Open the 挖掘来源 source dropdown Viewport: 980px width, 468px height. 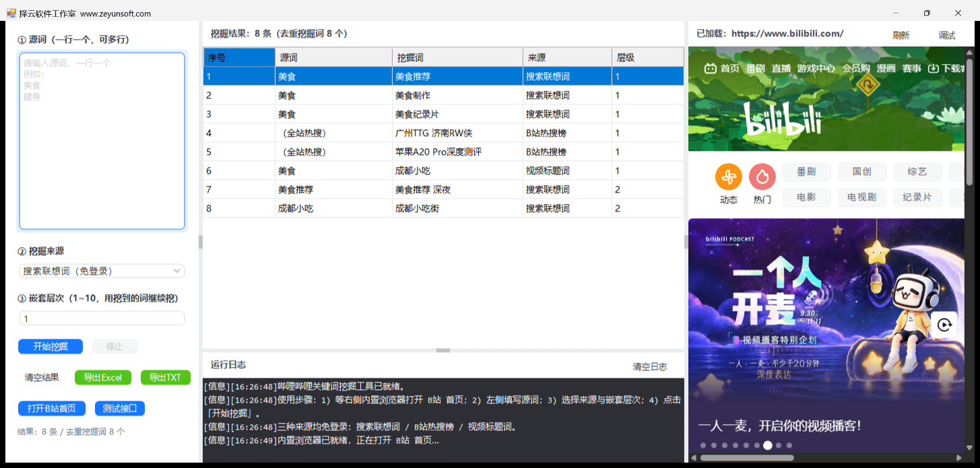point(102,271)
